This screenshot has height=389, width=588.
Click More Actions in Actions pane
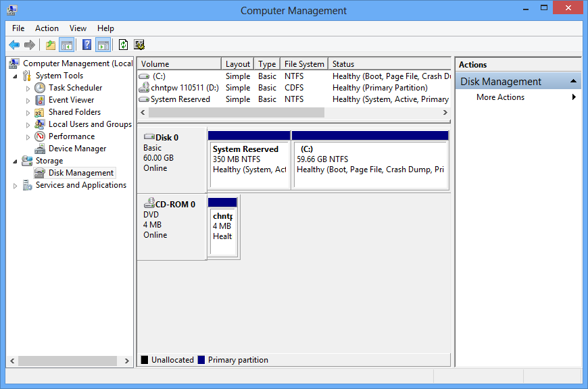[x=500, y=97]
